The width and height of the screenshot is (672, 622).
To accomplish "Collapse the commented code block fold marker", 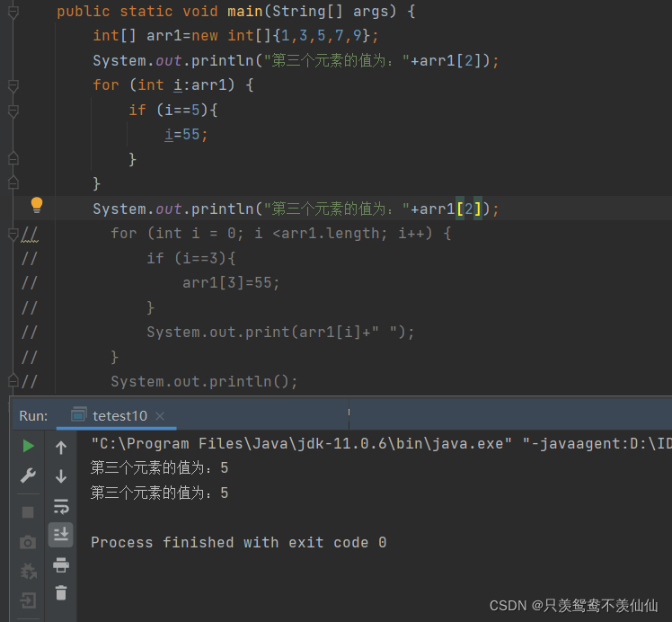I will pyautogui.click(x=13, y=234).
